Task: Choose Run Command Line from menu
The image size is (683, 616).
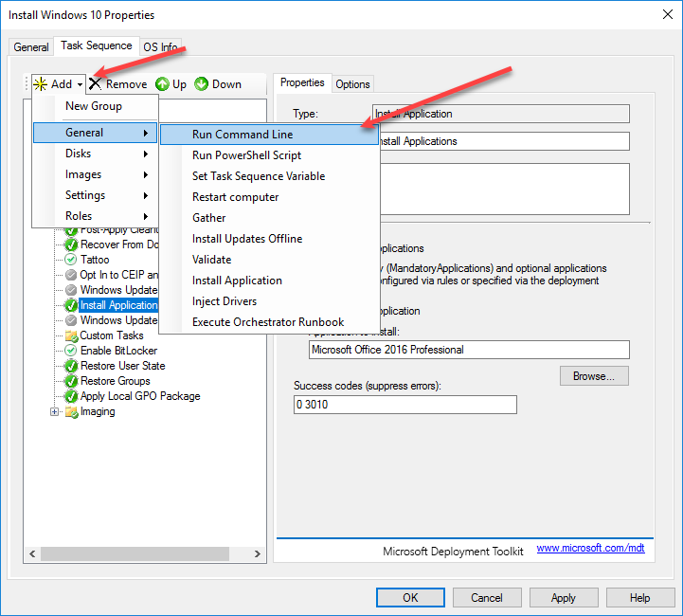Action: (243, 135)
